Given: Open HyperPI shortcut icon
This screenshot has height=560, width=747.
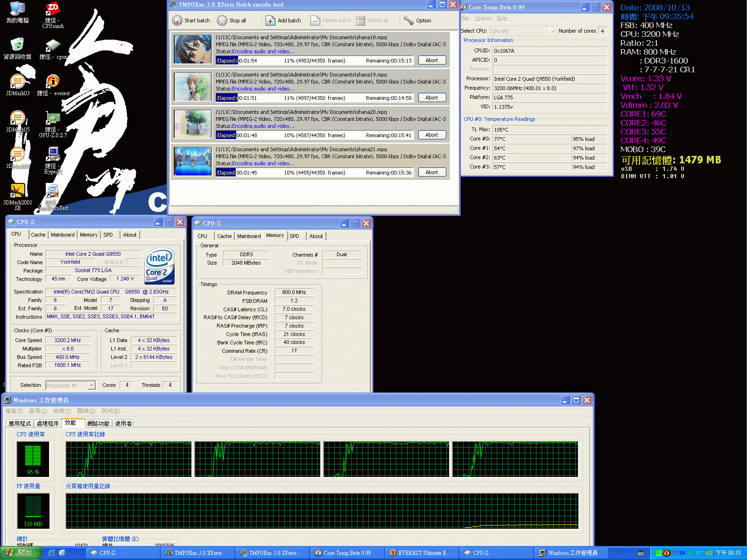Looking at the screenshot, I should click(53, 161).
